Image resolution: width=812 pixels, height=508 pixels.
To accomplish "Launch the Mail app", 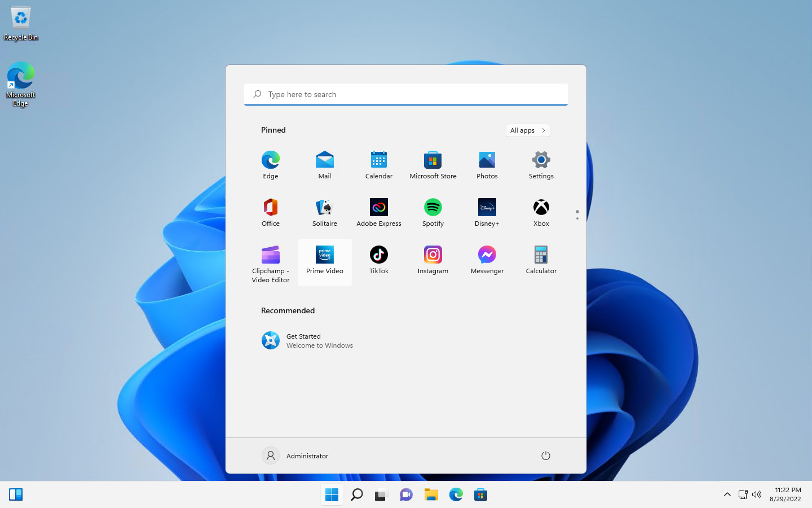I will [x=325, y=165].
